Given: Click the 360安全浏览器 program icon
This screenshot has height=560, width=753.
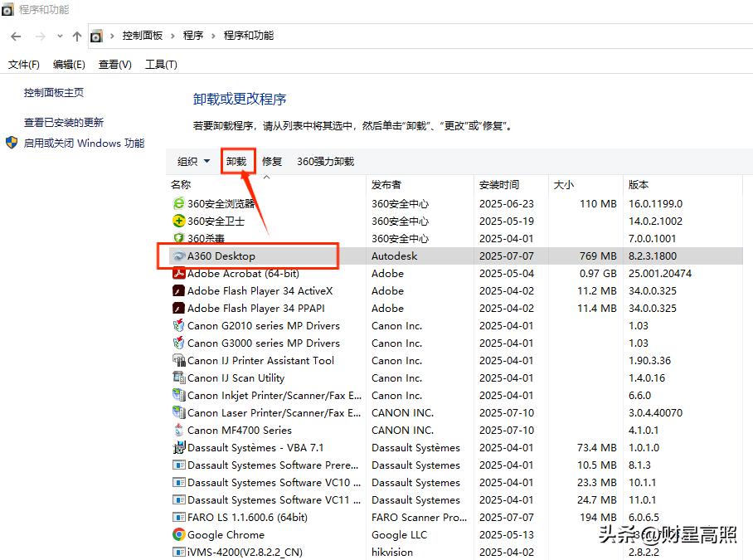Looking at the screenshot, I should [178, 203].
